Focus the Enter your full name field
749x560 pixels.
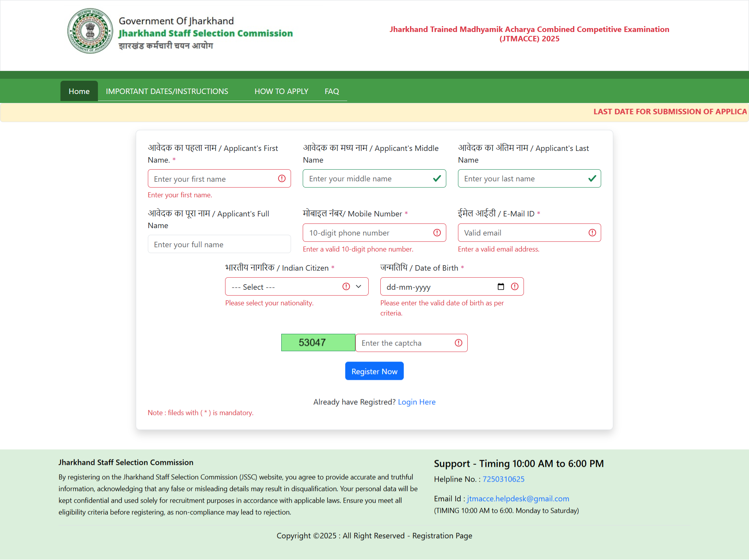pyautogui.click(x=219, y=245)
